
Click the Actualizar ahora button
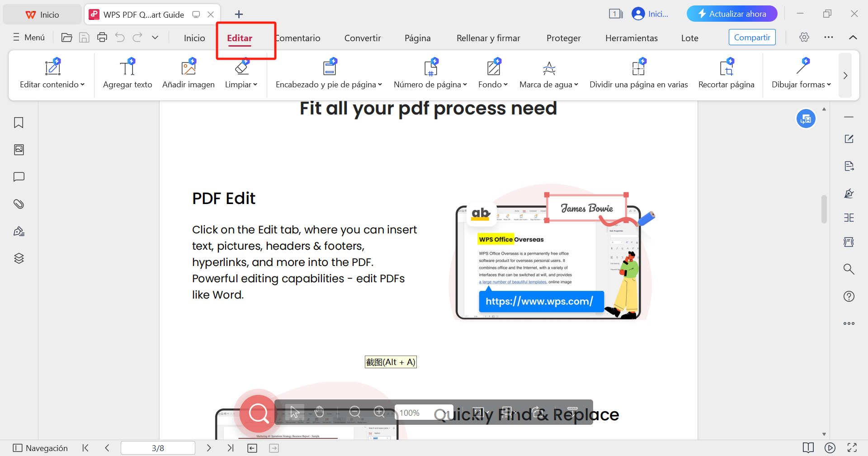click(732, 14)
